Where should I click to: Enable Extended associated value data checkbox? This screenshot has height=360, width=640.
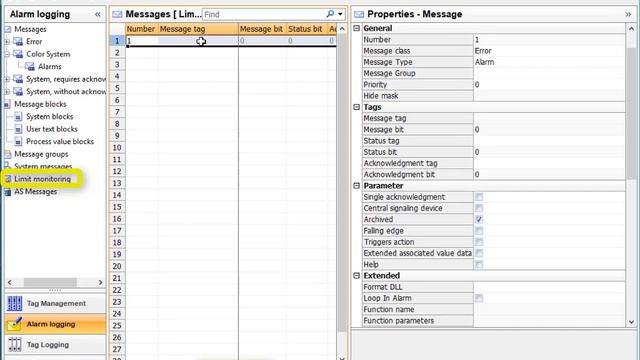coord(479,253)
